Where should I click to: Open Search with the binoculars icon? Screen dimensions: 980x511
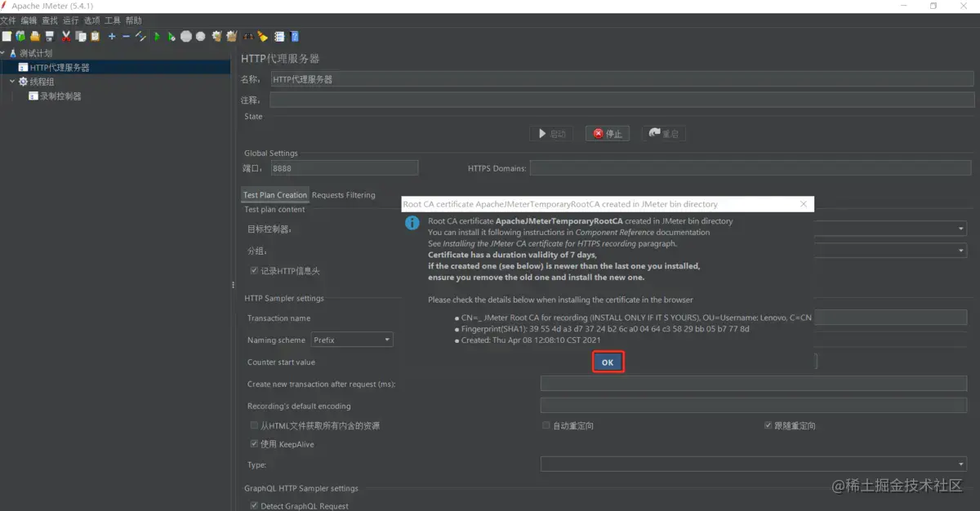point(247,36)
